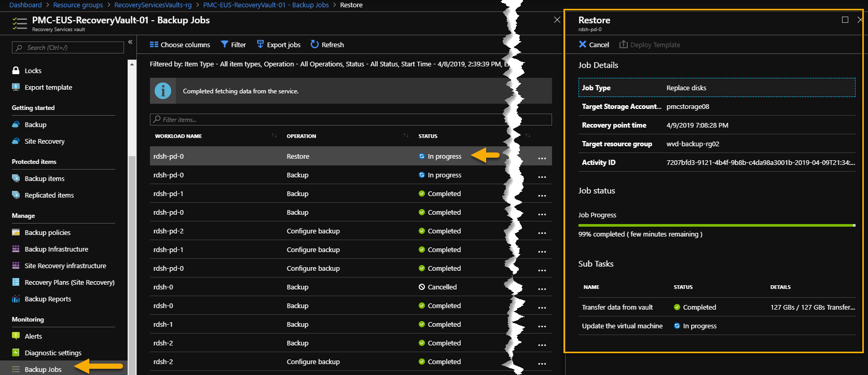
Task: Select the rdsh-pd-0 Configure backup row
Action: 351,268
